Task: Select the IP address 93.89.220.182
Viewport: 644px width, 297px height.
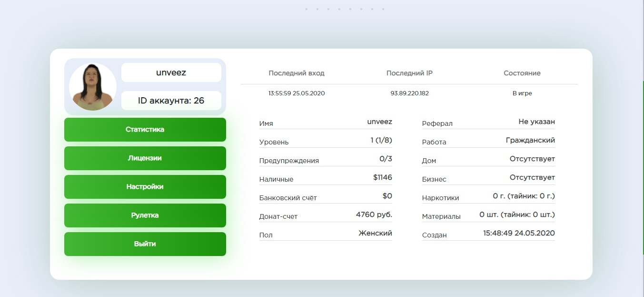Action: click(409, 93)
